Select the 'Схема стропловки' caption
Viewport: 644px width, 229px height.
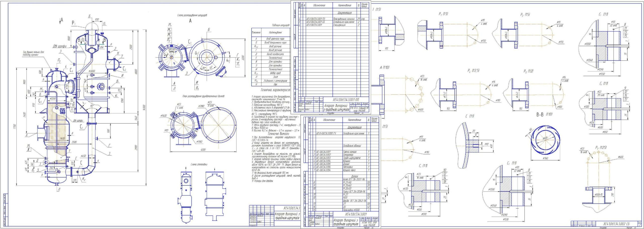coord(199,164)
